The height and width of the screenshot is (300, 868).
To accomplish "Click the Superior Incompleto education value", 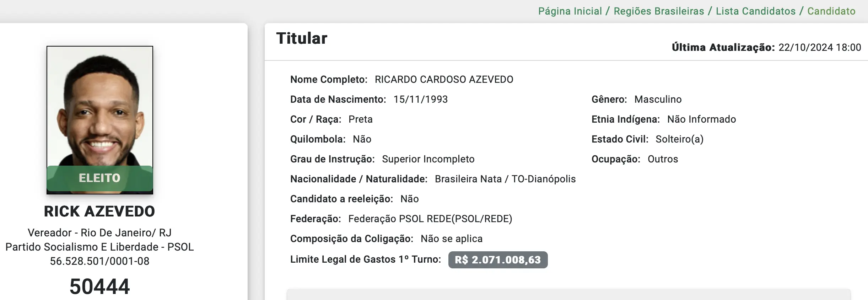I will point(428,159).
